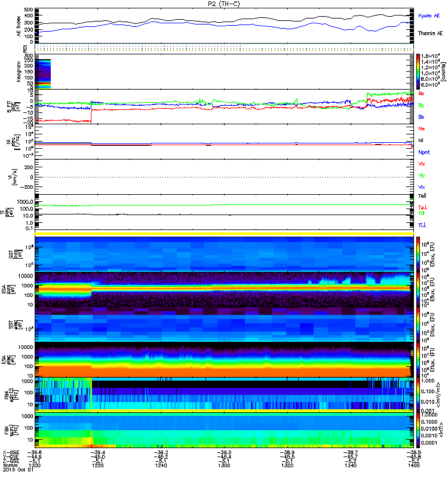448x478 pixels.
Task: Click the 1220 time tick label
Action: point(97,465)
